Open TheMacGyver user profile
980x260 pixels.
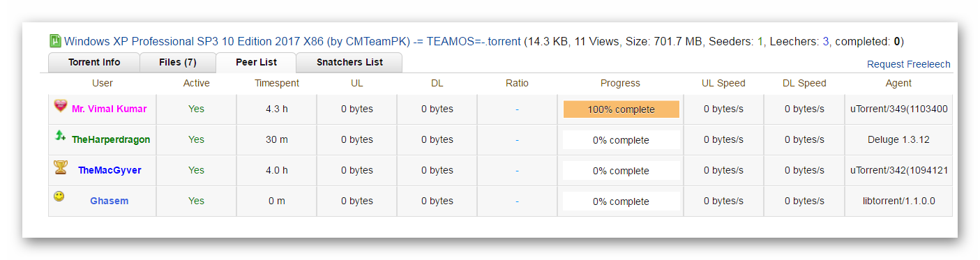coord(110,170)
